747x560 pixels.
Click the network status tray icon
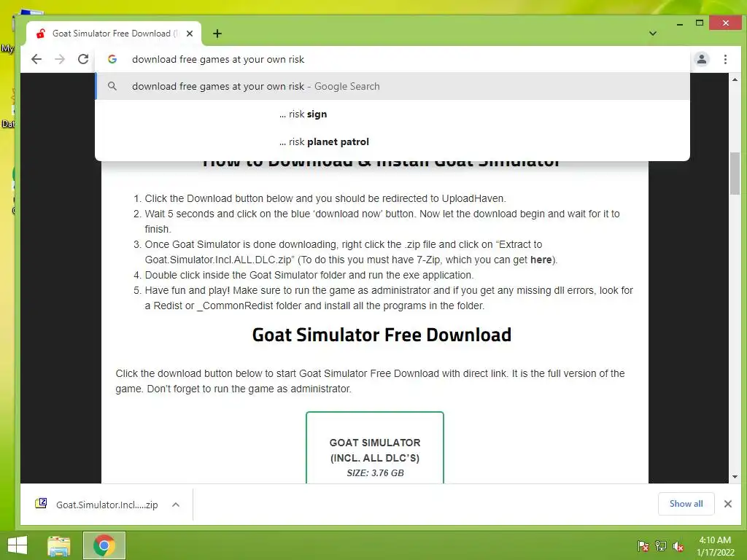pos(661,546)
